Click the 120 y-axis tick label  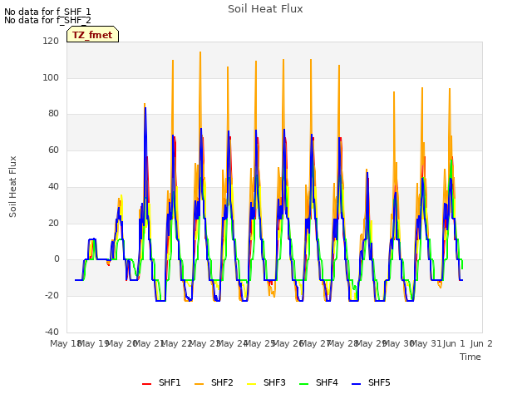tap(51, 41)
